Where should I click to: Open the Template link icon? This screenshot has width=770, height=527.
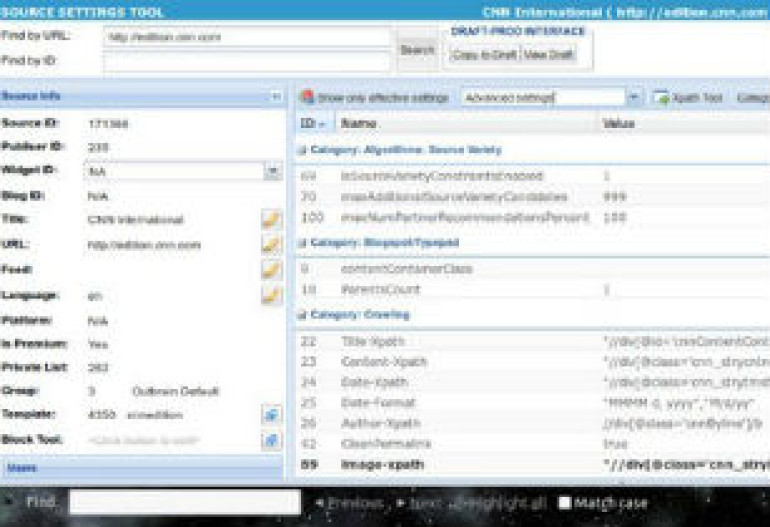pyautogui.click(x=272, y=415)
